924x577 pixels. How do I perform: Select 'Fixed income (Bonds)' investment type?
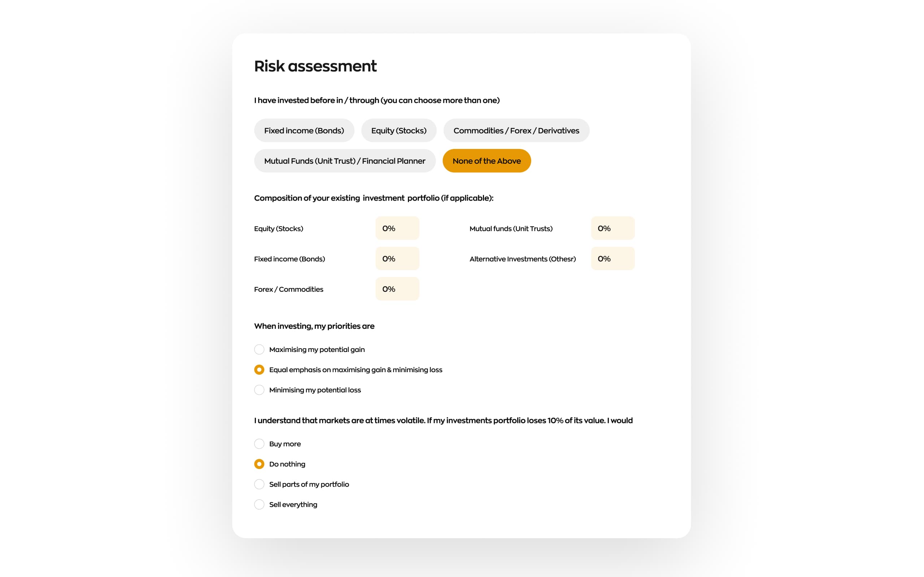304,130
